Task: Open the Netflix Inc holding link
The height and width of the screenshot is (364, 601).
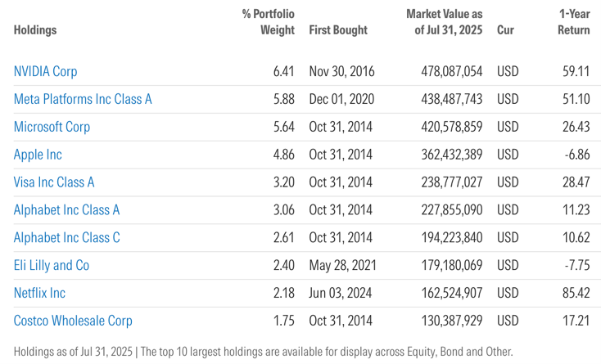Action: pos(39,293)
